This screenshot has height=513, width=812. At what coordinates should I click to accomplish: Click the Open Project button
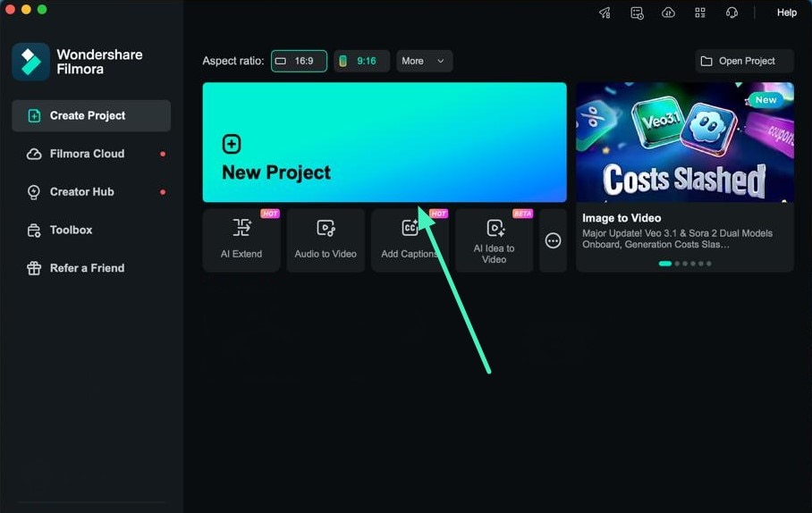tap(744, 61)
